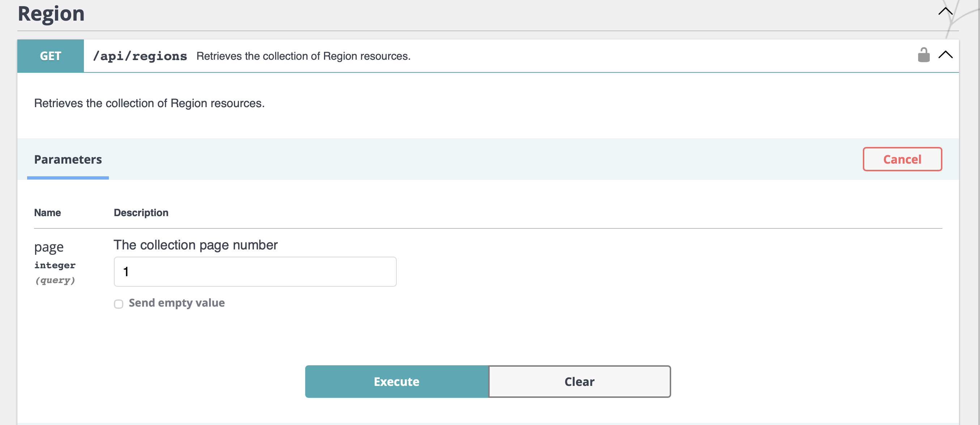The height and width of the screenshot is (425, 980).
Task: Click the top-right collapse arrow for Region
Action: tap(946, 11)
